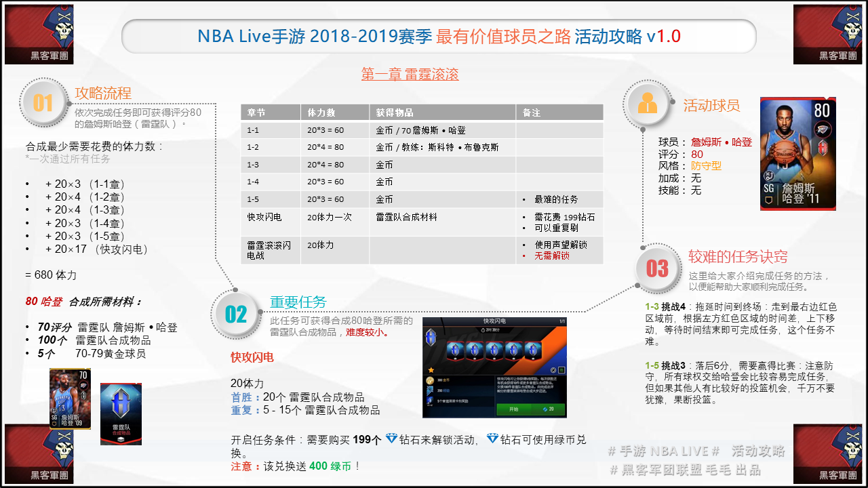Click the 快攻闪电 title bar in game screenshot

(494, 321)
